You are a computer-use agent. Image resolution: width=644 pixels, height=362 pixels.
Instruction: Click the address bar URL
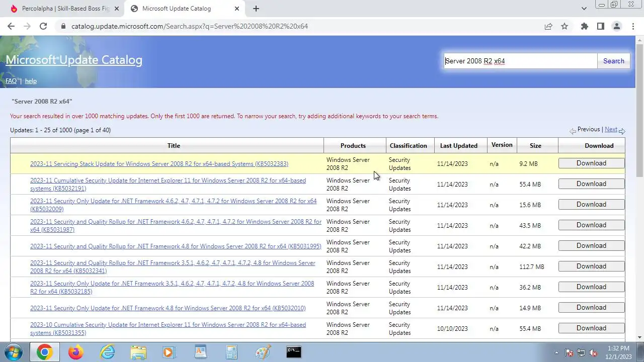tap(189, 26)
